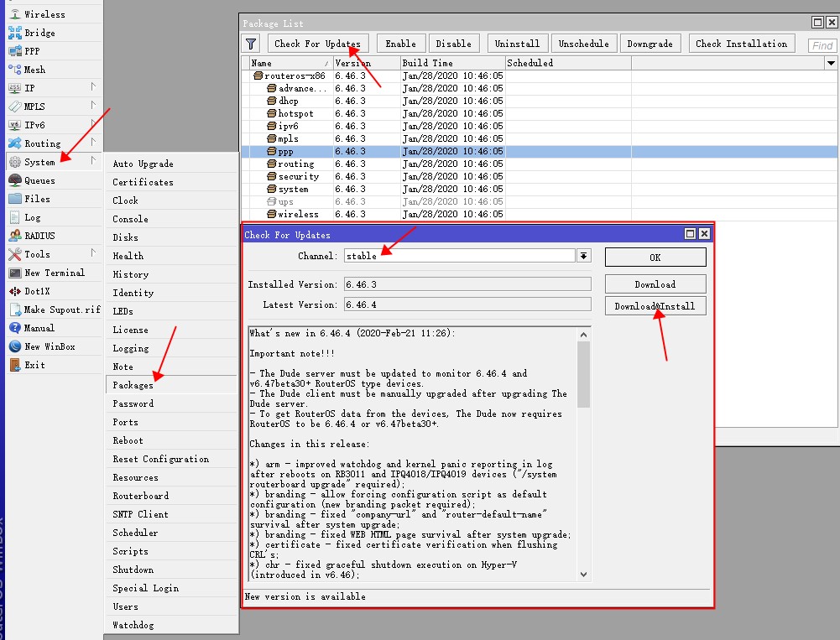Image resolution: width=840 pixels, height=640 pixels.
Task: Click the Disable package button
Action: [454, 44]
